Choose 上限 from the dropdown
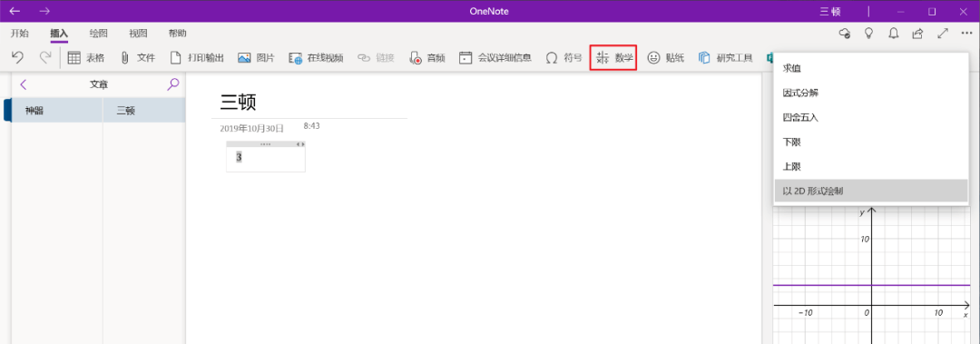 point(871,166)
